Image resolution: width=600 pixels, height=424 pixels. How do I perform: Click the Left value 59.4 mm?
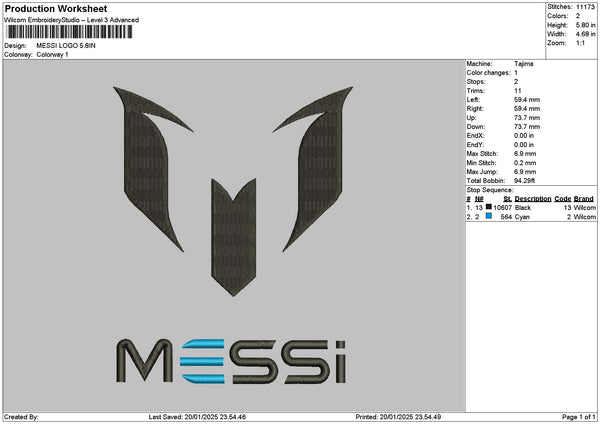(x=527, y=100)
